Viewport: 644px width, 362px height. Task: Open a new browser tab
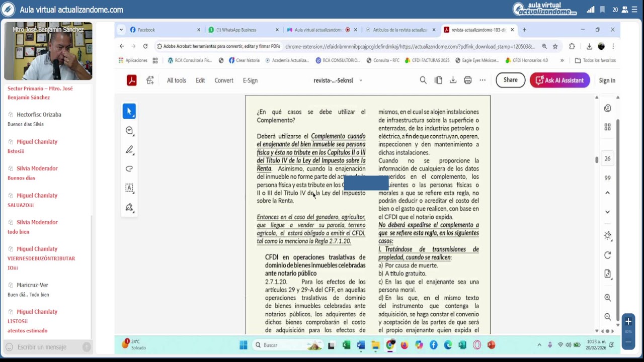click(x=524, y=30)
